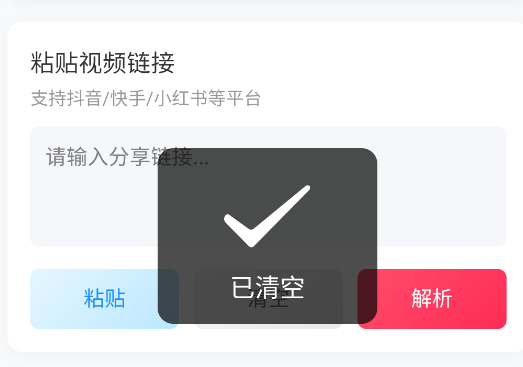This screenshot has width=523, height=367.
Task: Click the 清空 clear button behind toast
Action: (x=268, y=299)
